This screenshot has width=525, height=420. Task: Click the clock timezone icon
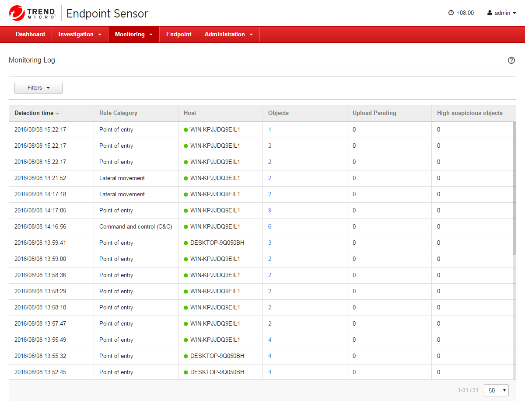pyautogui.click(x=451, y=13)
